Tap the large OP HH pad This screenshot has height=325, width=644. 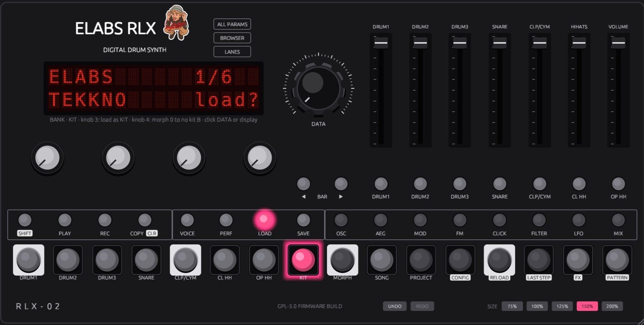click(264, 260)
